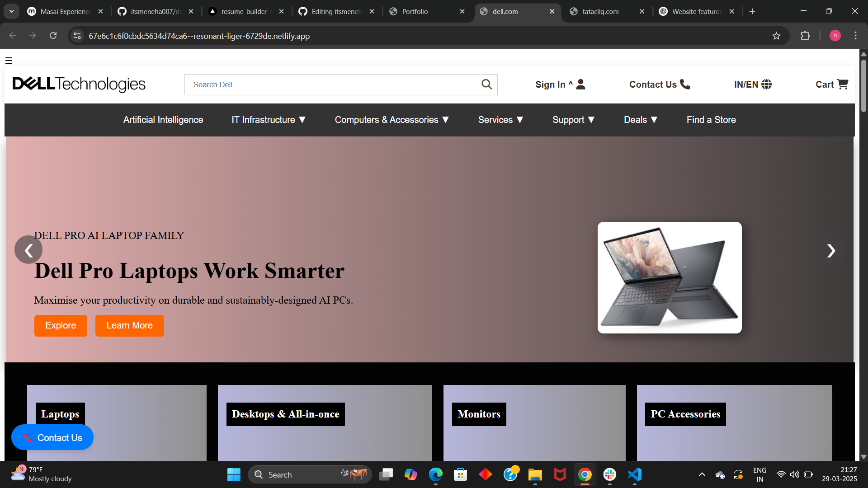Click the Dell Technologies logo
Image resolution: width=868 pixels, height=488 pixels.
coord(79,84)
